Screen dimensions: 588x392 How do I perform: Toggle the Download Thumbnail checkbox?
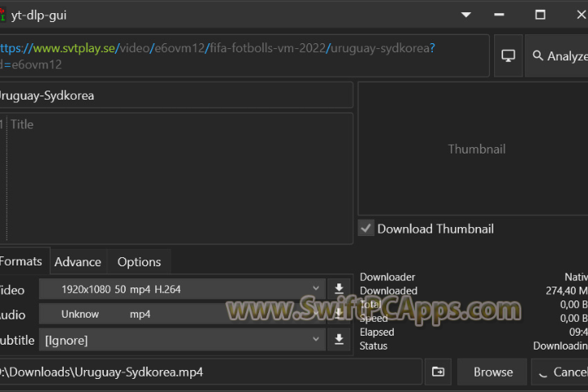click(x=366, y=228)
